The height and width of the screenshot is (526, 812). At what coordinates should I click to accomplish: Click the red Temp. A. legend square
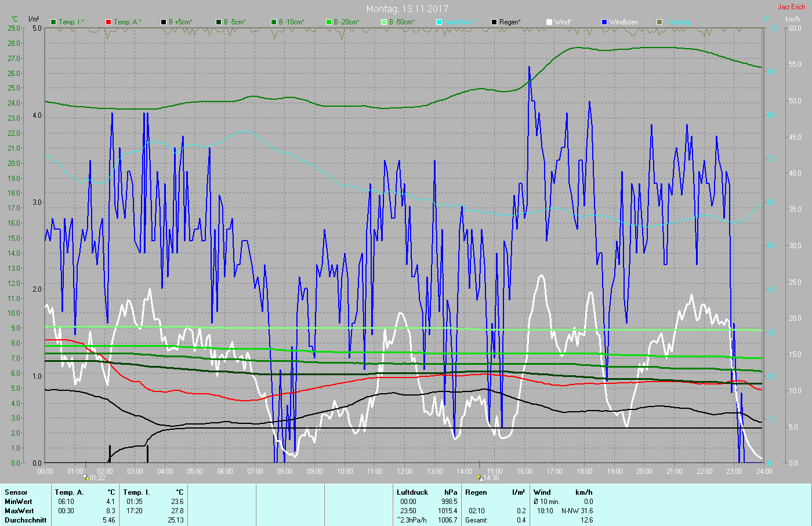coord(108,22)
